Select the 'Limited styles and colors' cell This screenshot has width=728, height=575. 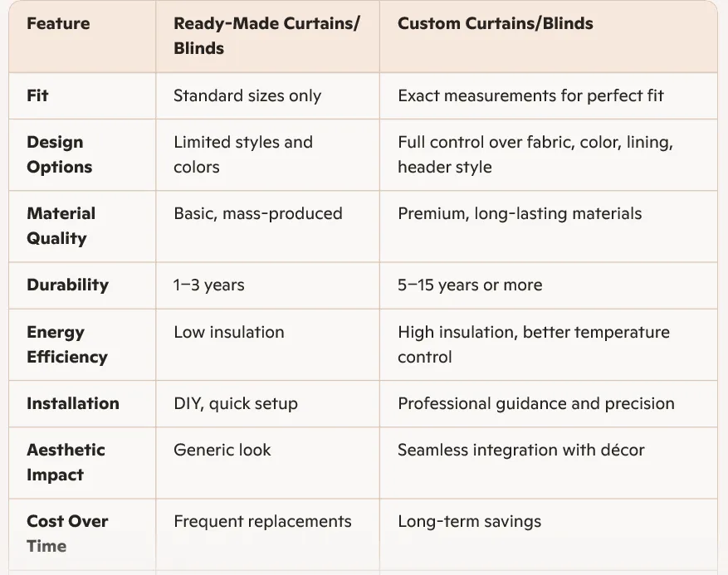[242, 154]
